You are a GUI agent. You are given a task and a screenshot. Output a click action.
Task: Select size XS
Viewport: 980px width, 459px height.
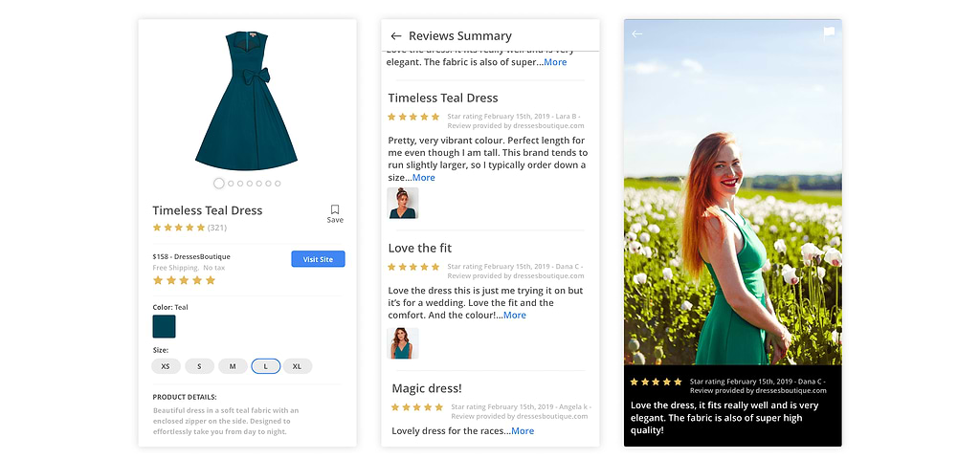[166, 366]
